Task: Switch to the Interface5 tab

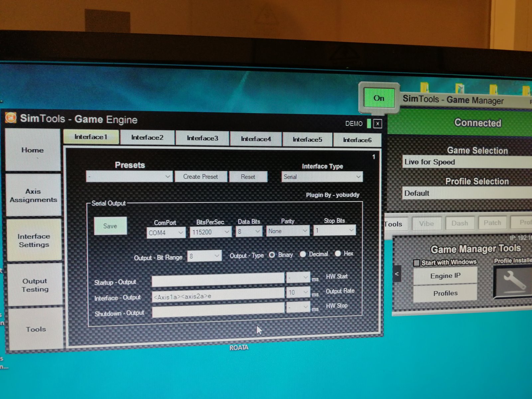Action: [307, 139]
